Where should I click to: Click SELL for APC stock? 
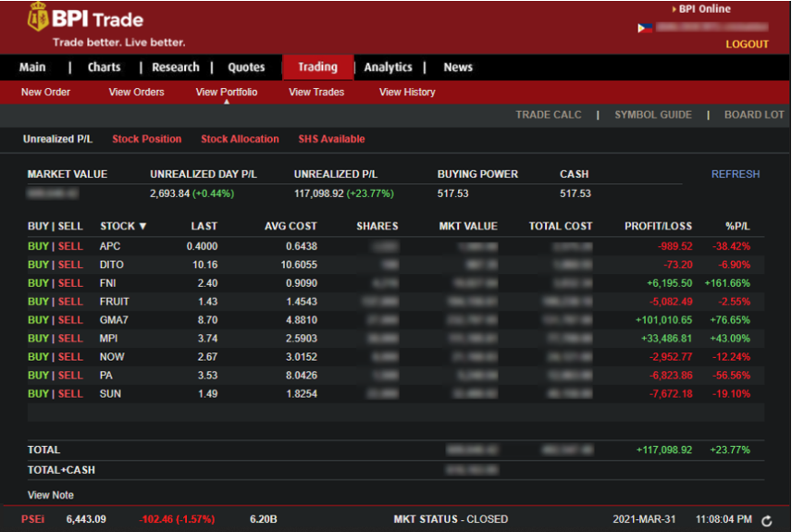click(70, 246)
